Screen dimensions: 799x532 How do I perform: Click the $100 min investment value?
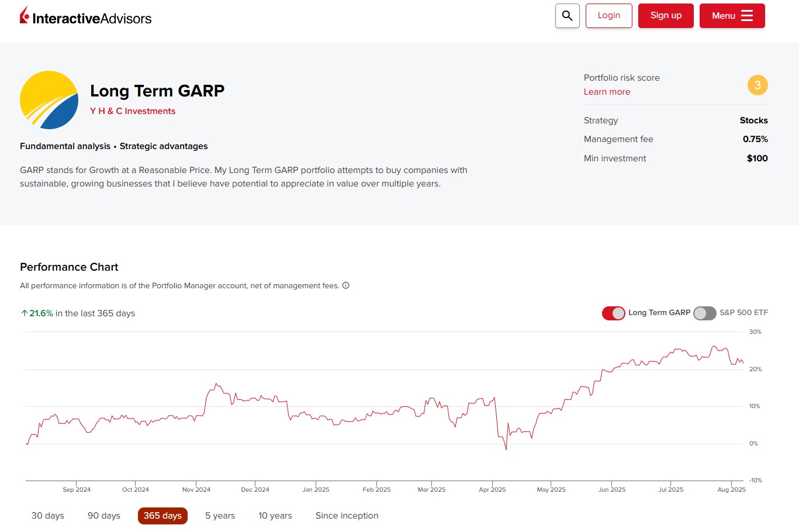pyautogui.click(x=758, y=158)
